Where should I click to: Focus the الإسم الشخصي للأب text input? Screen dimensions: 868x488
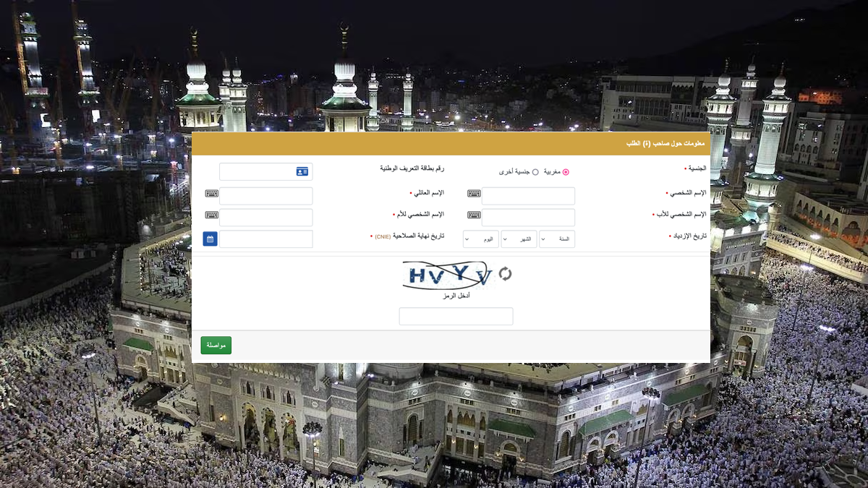point(528,218)
